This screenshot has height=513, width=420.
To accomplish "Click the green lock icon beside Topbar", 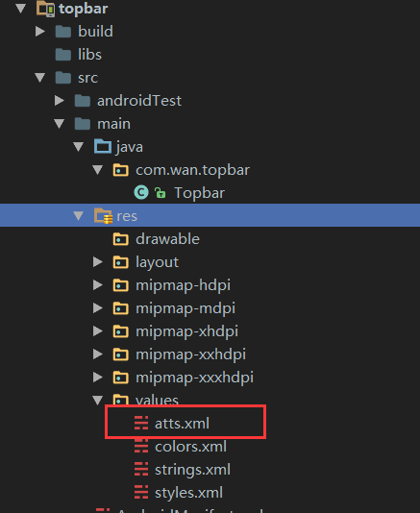I will coord(161,193).
